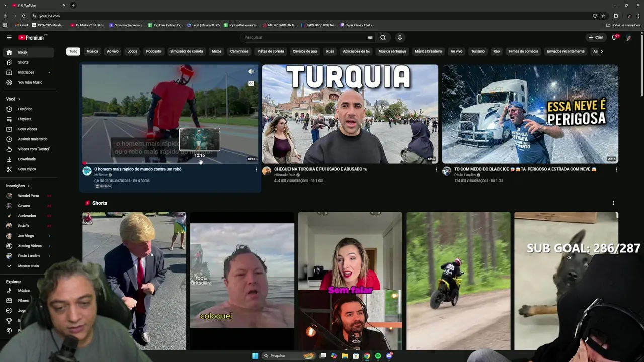Seek the MrBeast preview progress bar
This screenshot has height=362, width=644.
170,163
